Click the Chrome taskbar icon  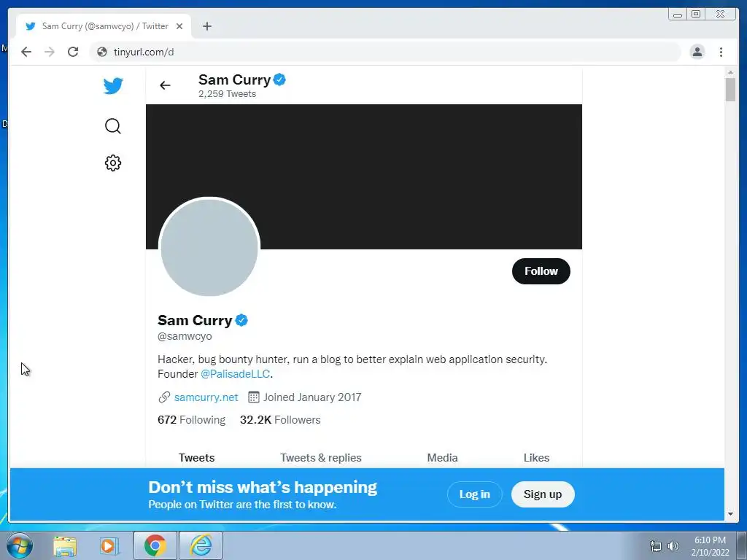[155, 545]
